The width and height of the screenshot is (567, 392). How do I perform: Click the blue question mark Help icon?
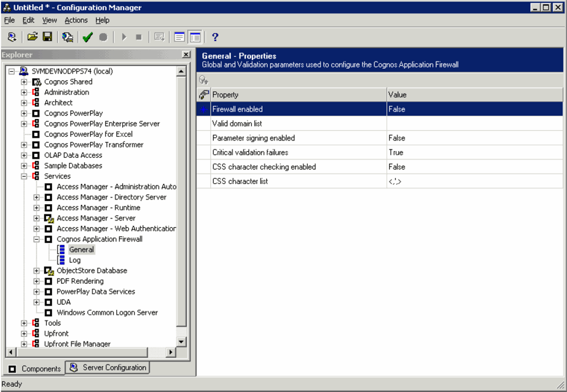coord(215,37)
